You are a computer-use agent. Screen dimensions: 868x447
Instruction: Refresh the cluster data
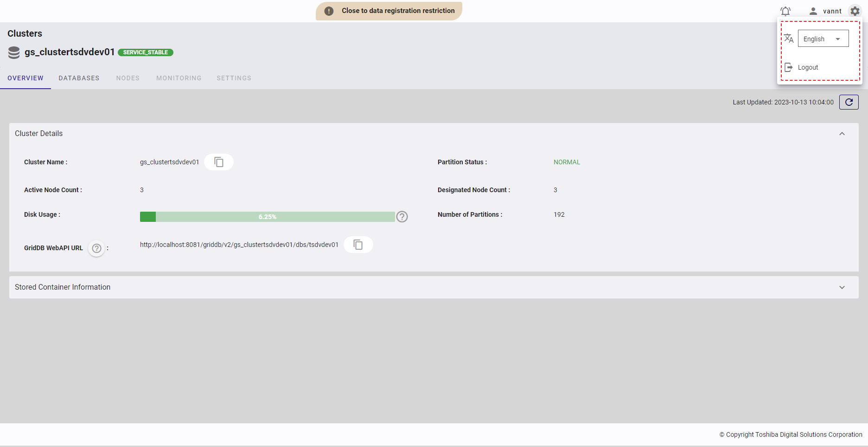tap(849, 102)
